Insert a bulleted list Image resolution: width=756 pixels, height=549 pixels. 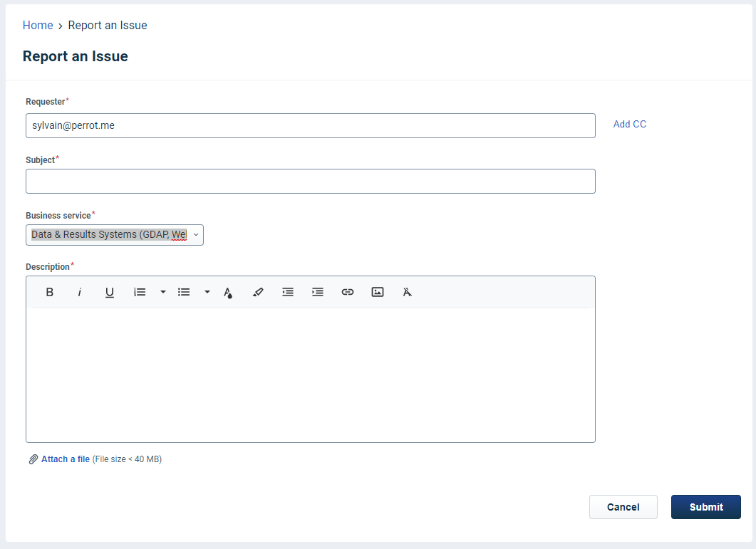click(184, 292)
